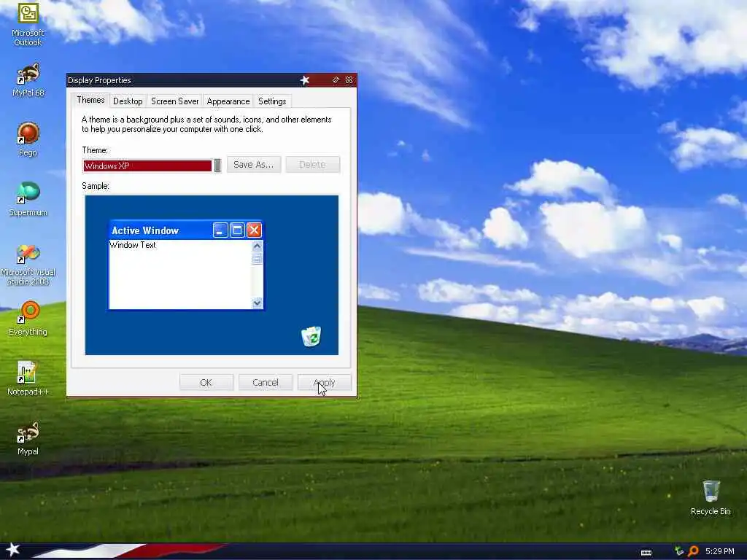The image size is (747, 560).
Task: Click the sample scrollbar up arrow
Action: click(x=258, y=246)
